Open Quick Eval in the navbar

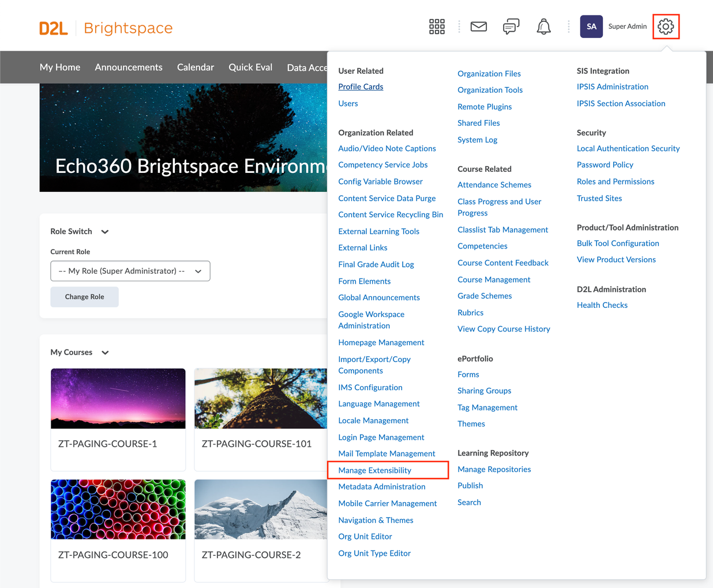pos(250,67)
